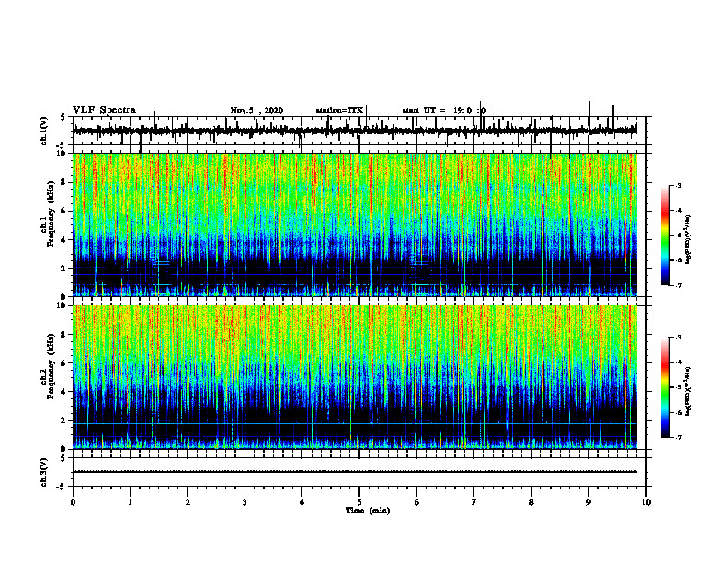Click the ch.2 colorbar "log(PSD)" unit label

point(688,391)
